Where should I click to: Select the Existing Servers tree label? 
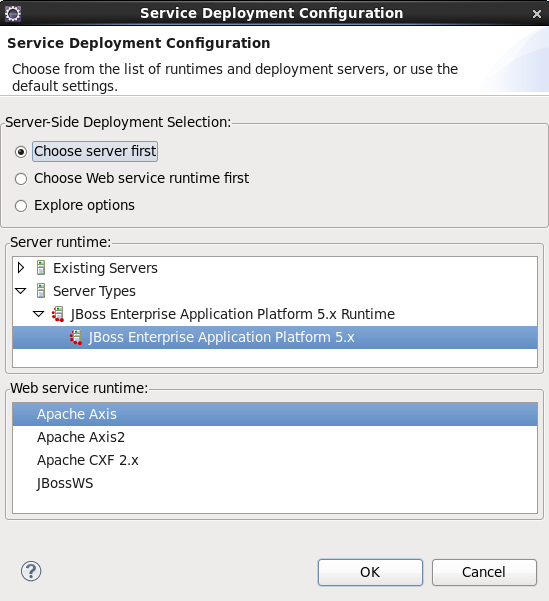coord(105,268)
